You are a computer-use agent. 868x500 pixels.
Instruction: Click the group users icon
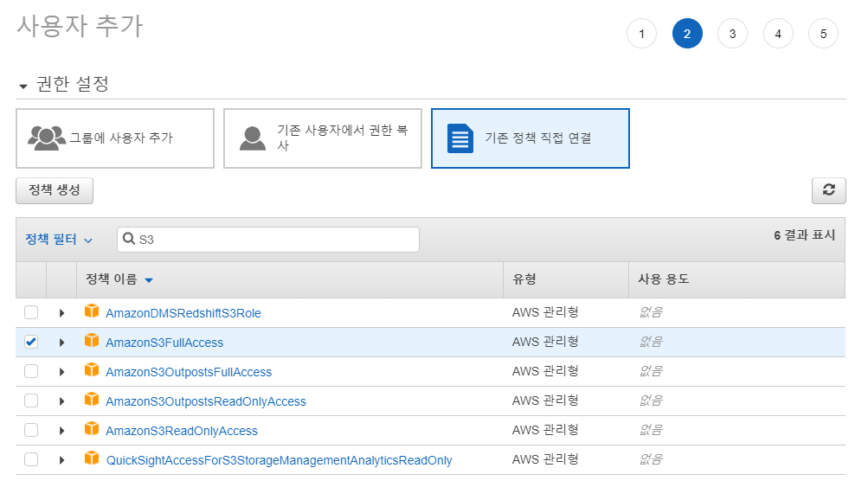[x=47, y=138]
